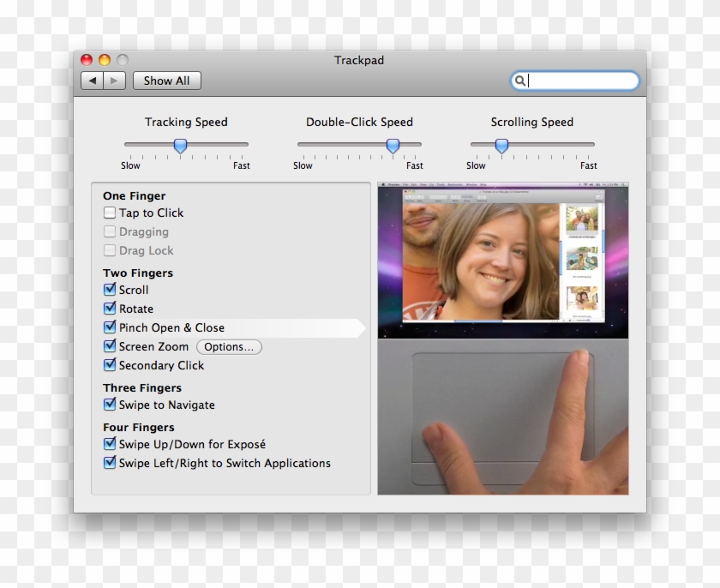Uncheck the Rotate gesture
The image size is (720, 588).
click(x=109, y=309)
